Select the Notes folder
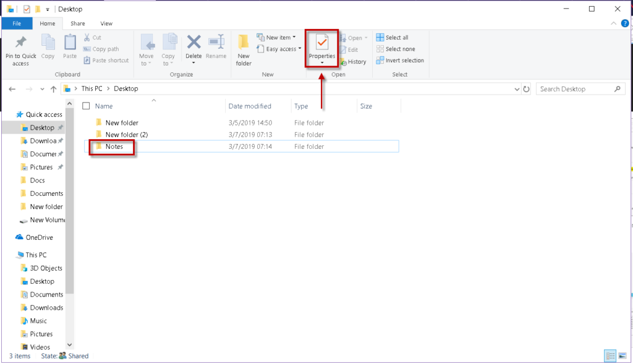The width and height of the screenshot is (633, 364). (x=242, y=146)
